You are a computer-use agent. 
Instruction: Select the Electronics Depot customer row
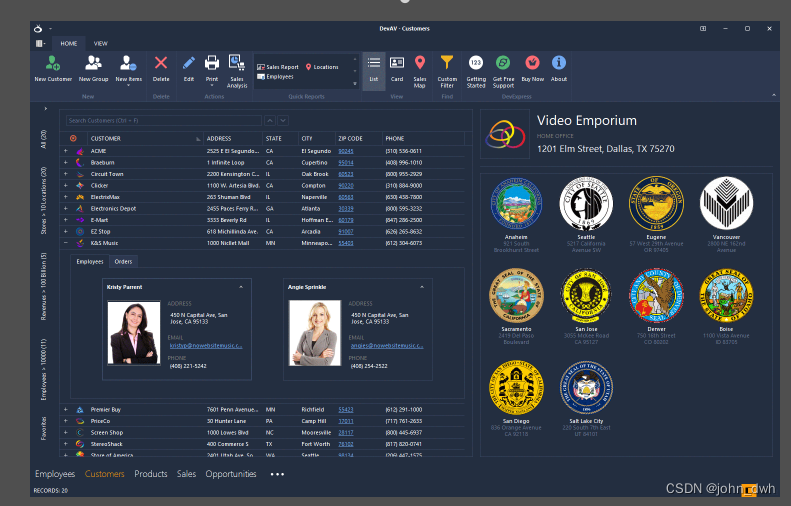262,208
